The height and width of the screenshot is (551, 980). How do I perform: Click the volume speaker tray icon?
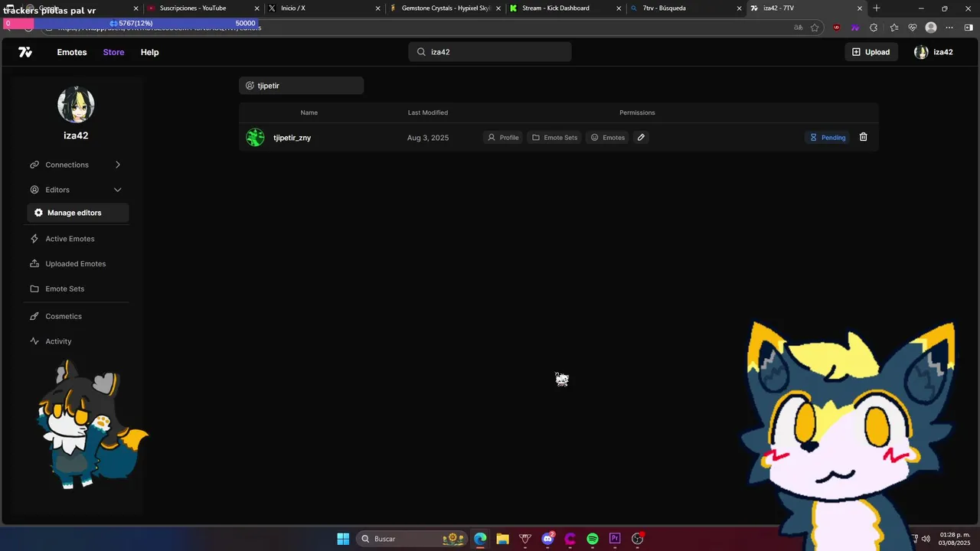926,539
